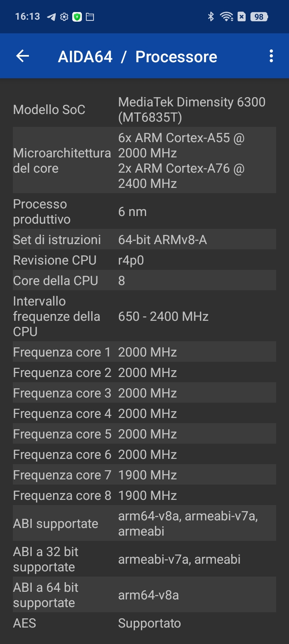Screen dimensions: 289x644
Task: Tap the Wi-Fi signal icon
Action: tap(227, 16)
